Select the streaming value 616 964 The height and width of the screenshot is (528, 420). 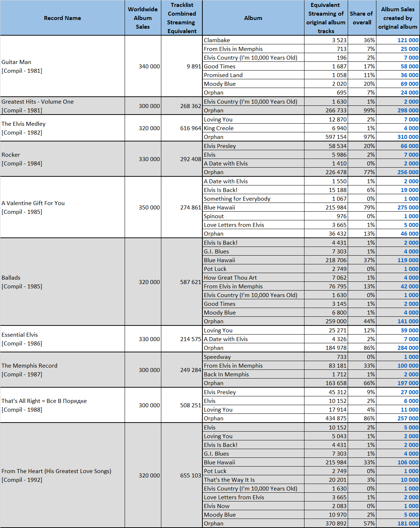pyautogui.click(x=182, y=128)
